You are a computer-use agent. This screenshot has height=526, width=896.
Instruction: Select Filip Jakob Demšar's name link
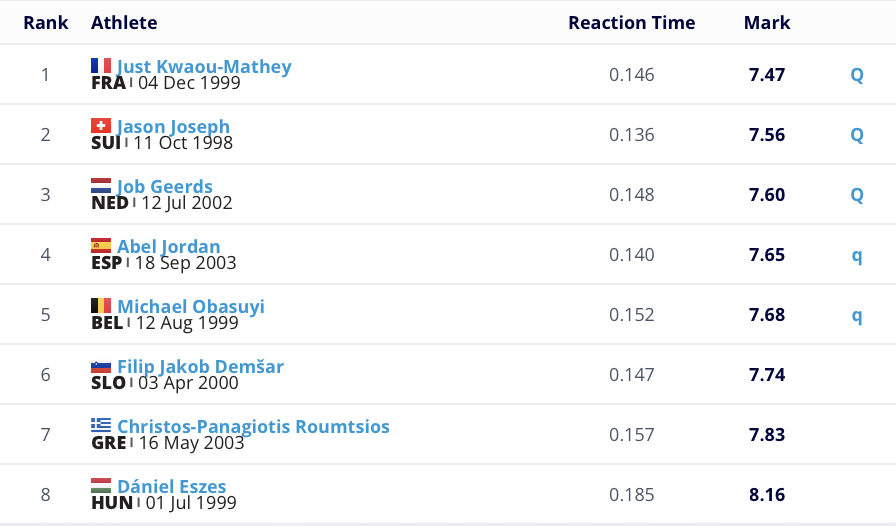(200, 367)
